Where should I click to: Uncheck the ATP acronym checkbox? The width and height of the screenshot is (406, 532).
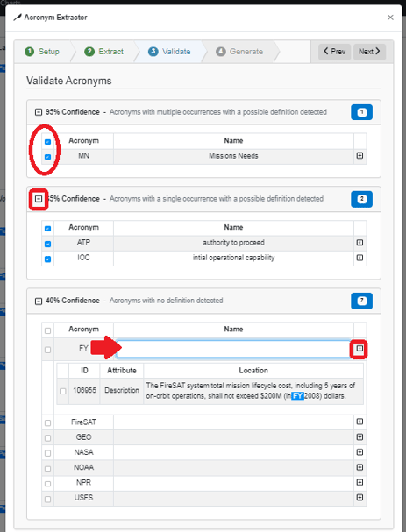pos(48,244)
